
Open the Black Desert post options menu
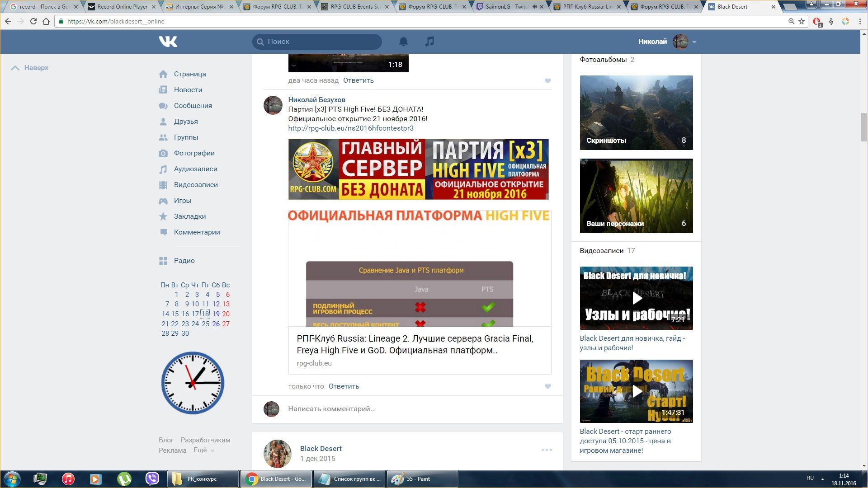tap(547, 450)
